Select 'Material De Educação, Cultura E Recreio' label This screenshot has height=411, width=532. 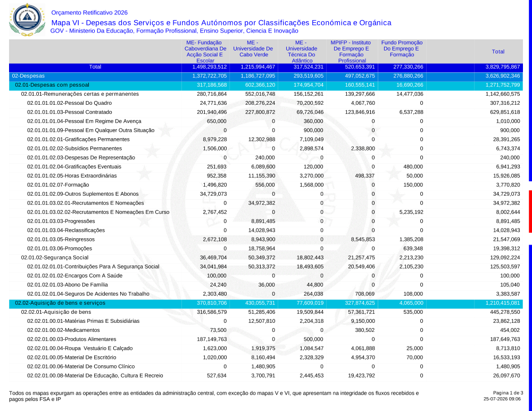point(95,376)
